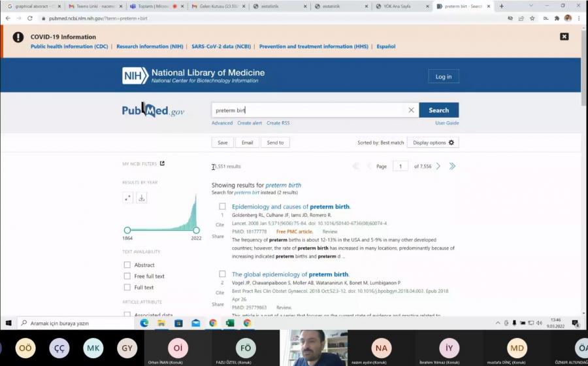Download the results by year data
The image size is (588, 366).
[x=142, y=198]
